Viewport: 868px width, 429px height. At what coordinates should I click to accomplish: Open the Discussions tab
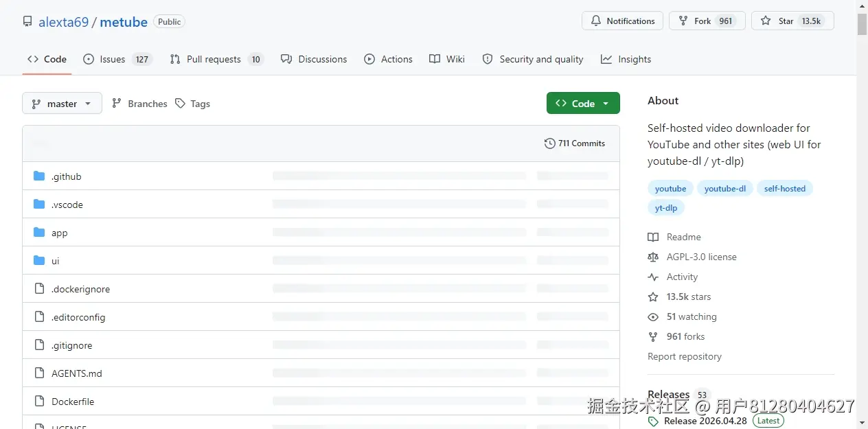314,59
